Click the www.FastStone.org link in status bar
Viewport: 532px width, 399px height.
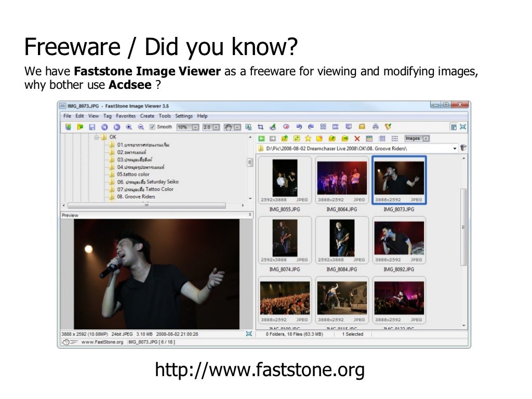(101, 342)
